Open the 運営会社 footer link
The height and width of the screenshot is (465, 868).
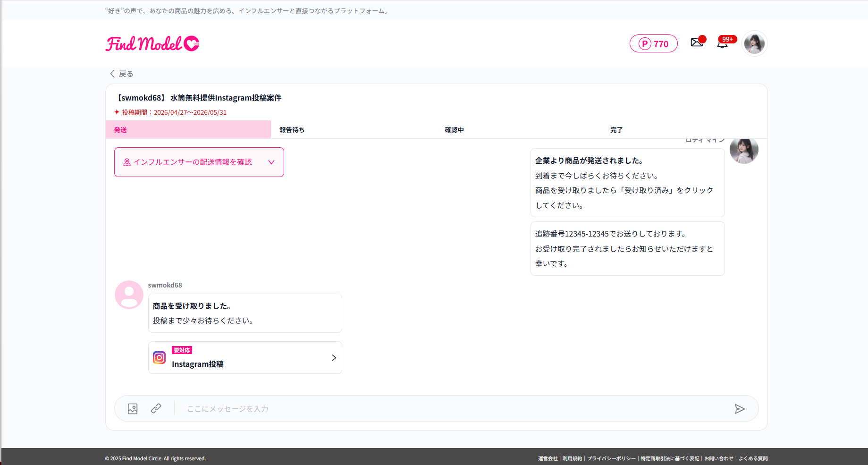click(548, 458)
